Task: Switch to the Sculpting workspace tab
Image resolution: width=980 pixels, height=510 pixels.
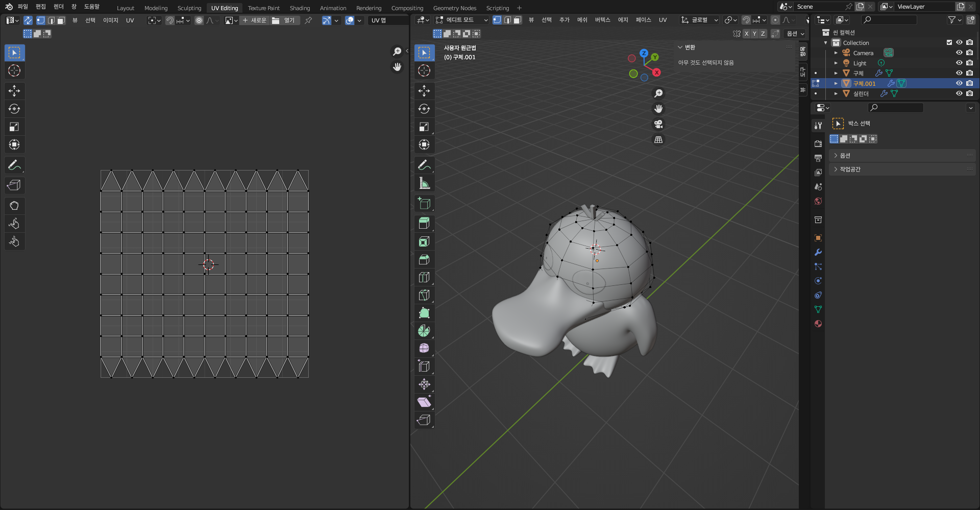Action: pos(189,8)
